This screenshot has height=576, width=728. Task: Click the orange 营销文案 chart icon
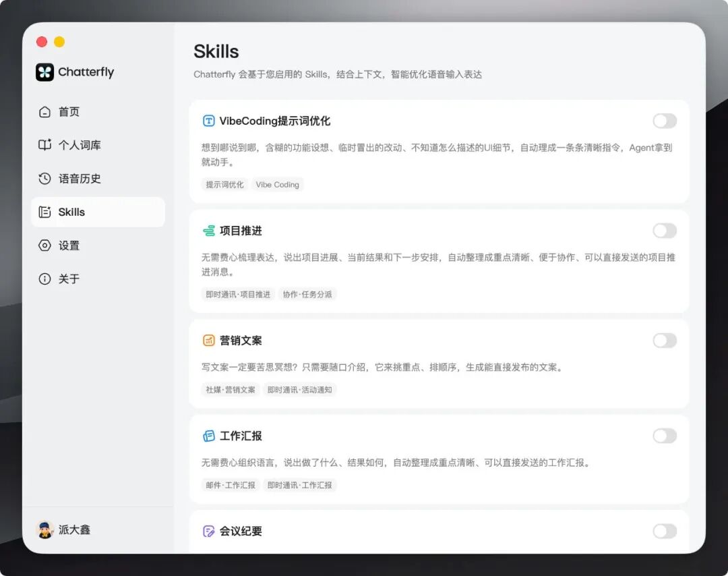(x=208, y=341)
